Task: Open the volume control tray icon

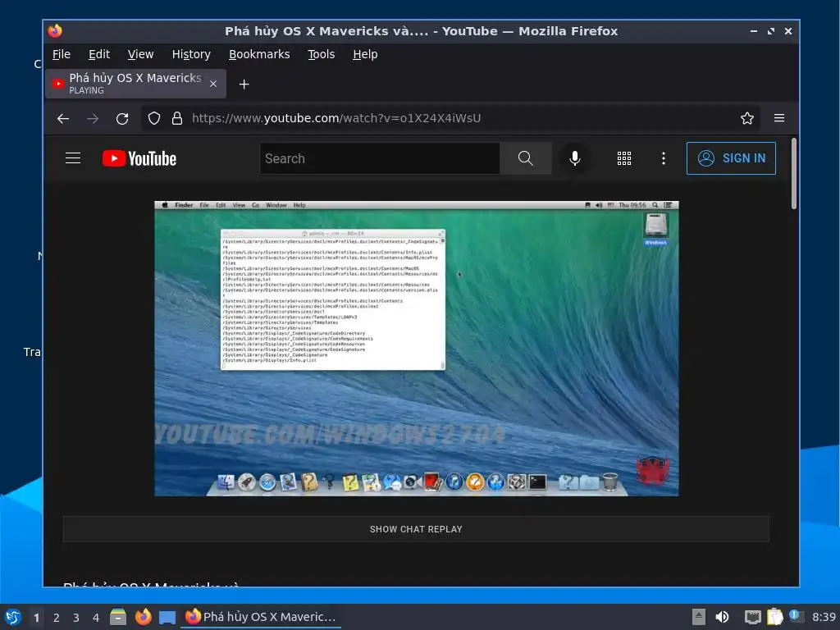Action: [x=722, y=617]
